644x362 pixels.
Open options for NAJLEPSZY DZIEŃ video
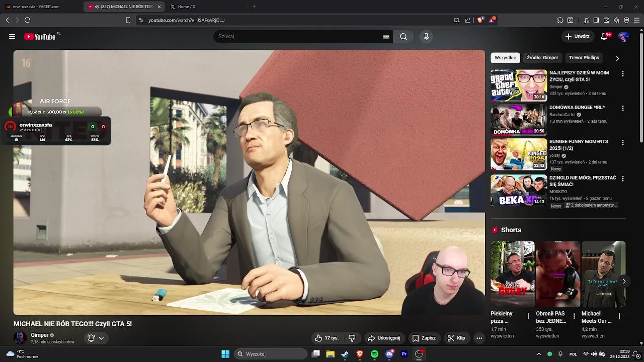(x=623, y=73)
